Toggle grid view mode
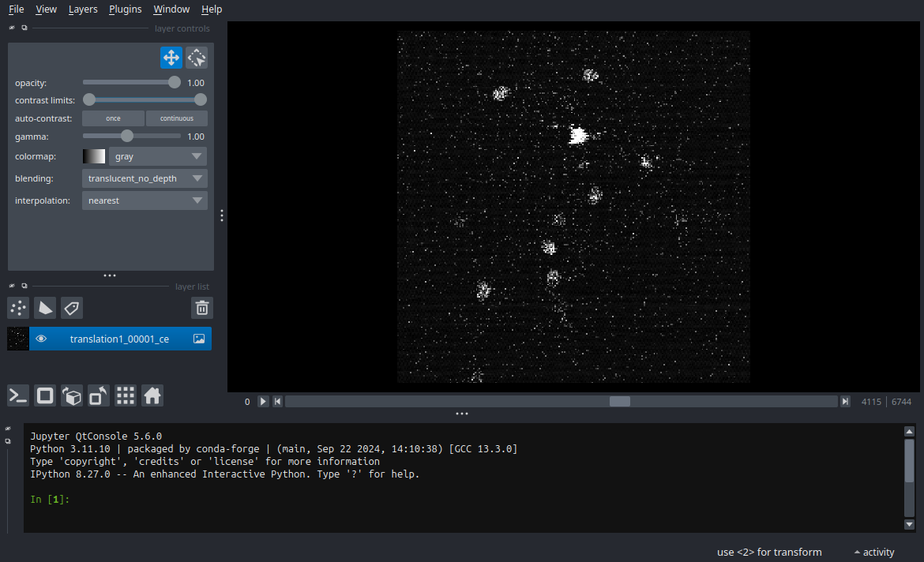Viewport: 924px width, 562px height. point(125,395)
